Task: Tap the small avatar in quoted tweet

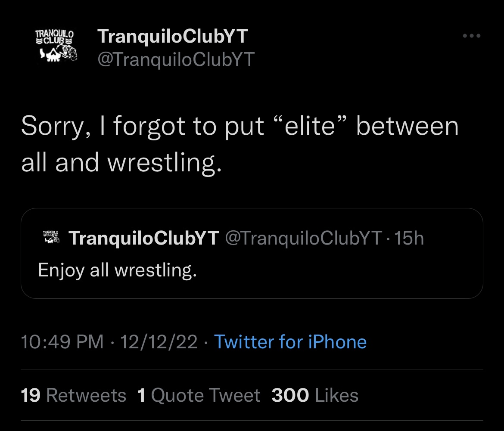Action: coord(51,238)
